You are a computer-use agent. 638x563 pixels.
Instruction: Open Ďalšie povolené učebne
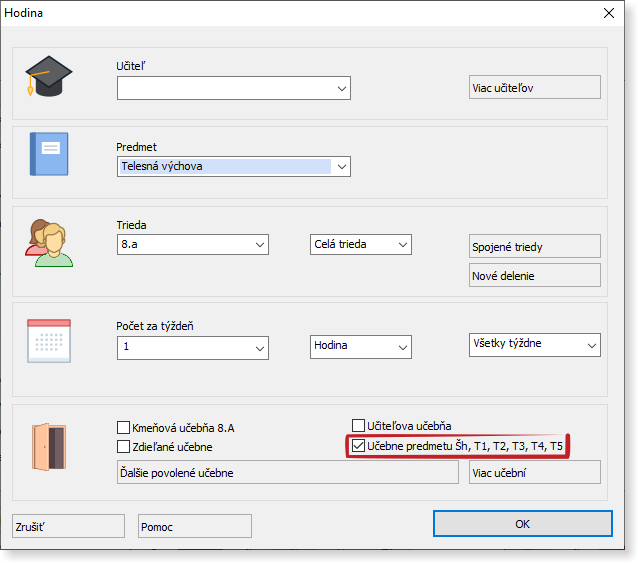coord(288,472)
